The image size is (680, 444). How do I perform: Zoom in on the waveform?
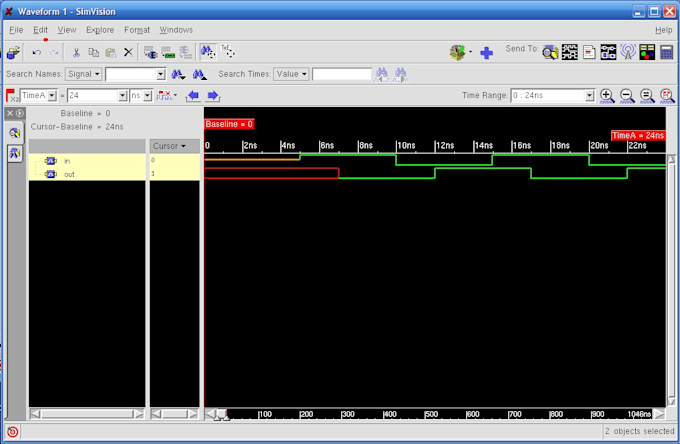coord(607,96)
